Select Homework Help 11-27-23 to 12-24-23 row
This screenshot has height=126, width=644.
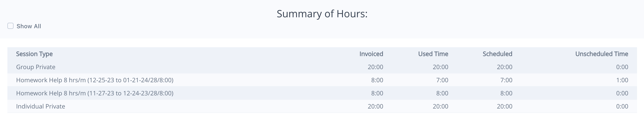322,93
